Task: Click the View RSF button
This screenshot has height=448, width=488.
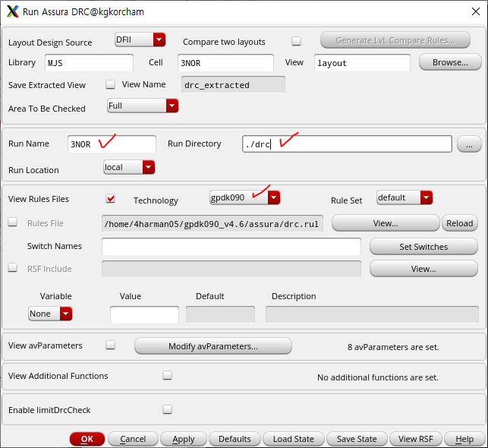Action: tap(416, 439)
